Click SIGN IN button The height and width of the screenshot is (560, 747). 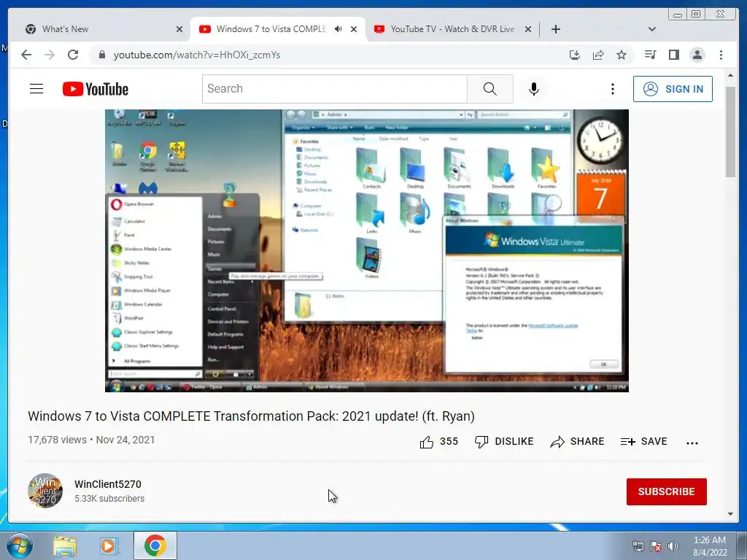tap(673, 89)
